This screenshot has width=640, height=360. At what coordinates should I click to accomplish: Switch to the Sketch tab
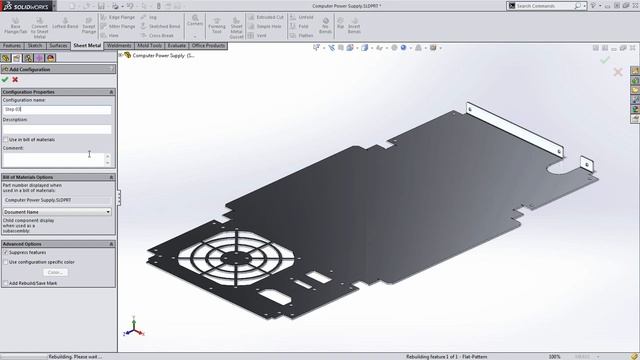[x=35, y=46]
